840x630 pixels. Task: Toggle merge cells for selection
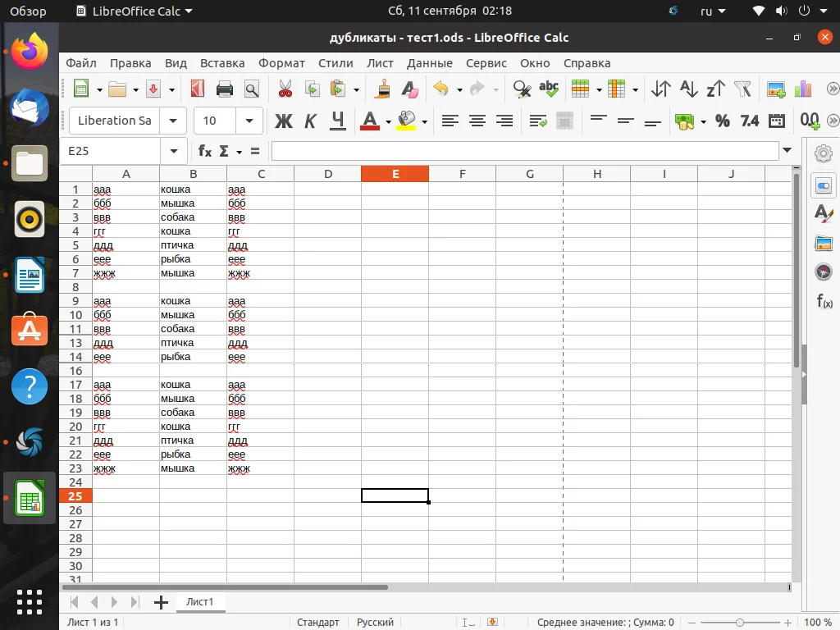click(565, 121)
